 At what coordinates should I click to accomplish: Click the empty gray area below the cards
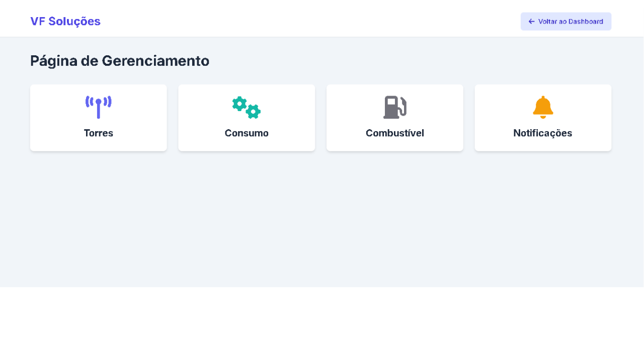point(322,221)
